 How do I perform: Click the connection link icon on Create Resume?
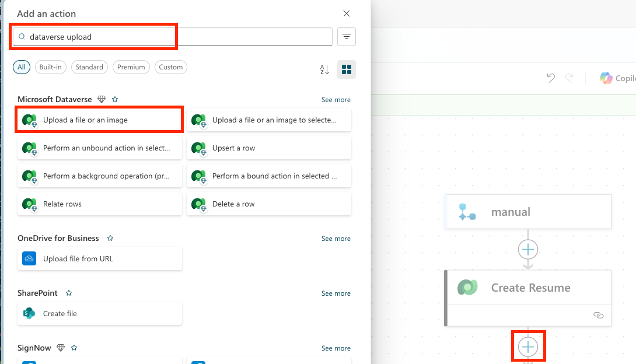pyautogui.click(x=598, y=315)
